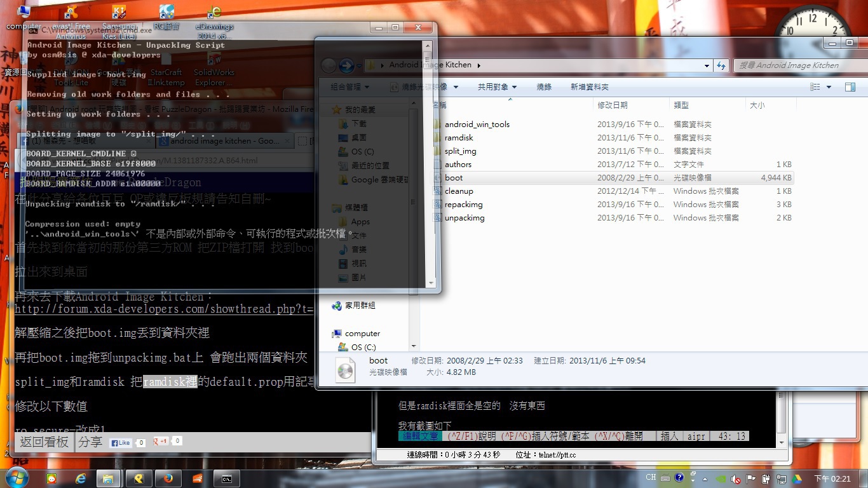Image resolution: width=868 pixels, height=488 pixels.
Task: Show hidden system tray icons
Action: [x=704, y=478]
